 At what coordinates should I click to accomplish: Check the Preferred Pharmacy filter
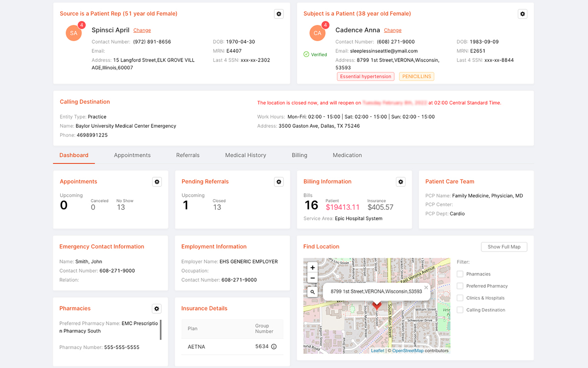(460, 286)
